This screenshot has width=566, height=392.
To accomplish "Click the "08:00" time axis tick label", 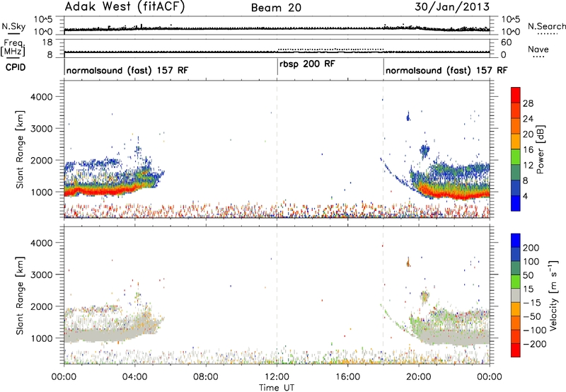I will pos(206,377).
